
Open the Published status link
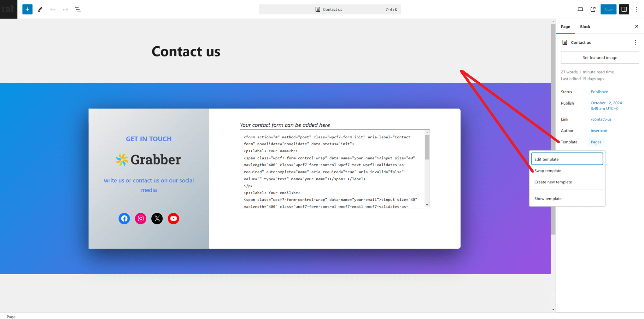(x=599, y=92)
